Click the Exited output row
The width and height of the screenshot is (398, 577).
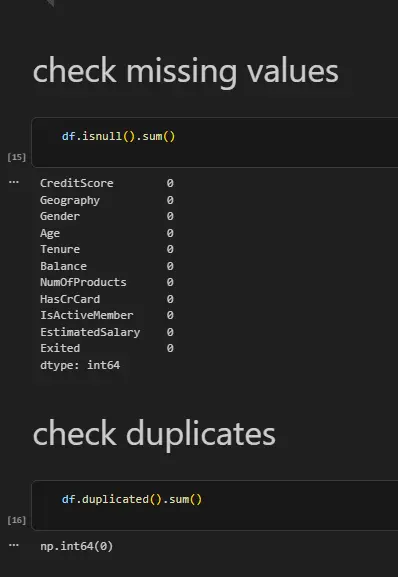click(x=107, y=348)
